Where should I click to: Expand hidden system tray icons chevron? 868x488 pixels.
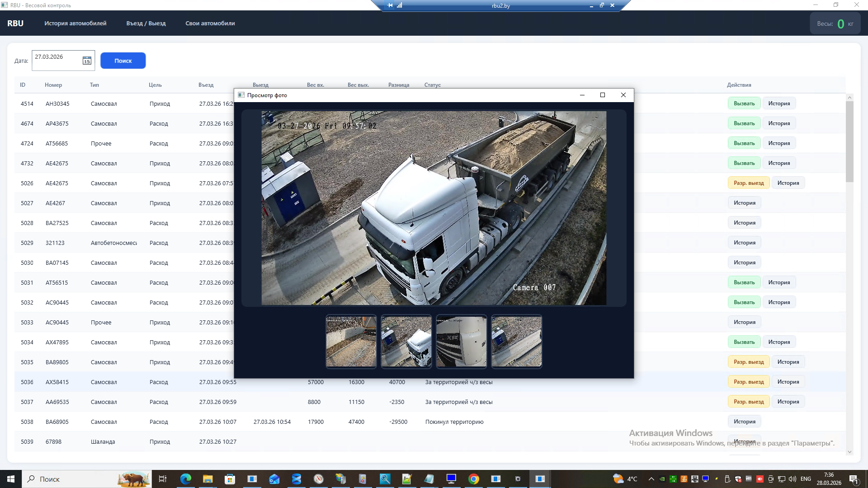click(651, 479)
